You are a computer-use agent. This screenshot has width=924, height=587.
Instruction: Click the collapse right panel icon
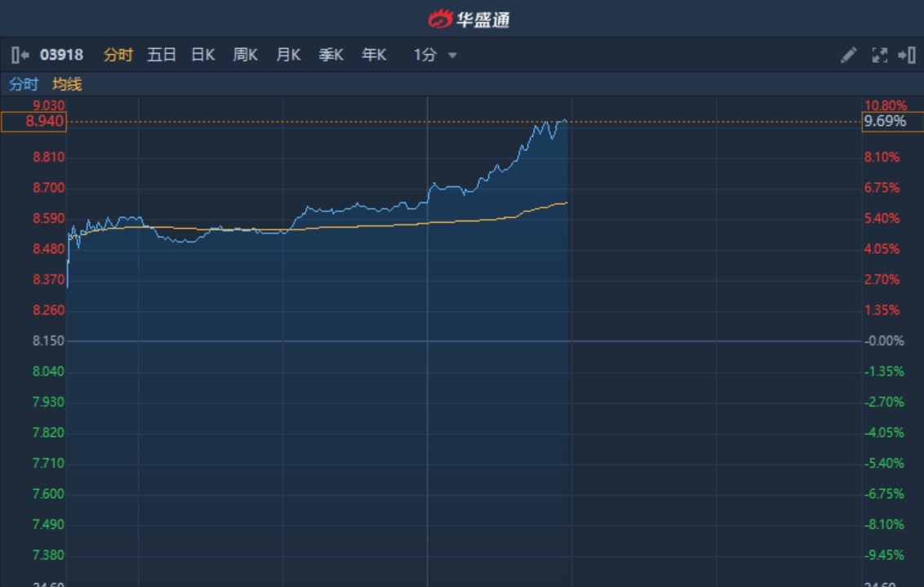906,56
